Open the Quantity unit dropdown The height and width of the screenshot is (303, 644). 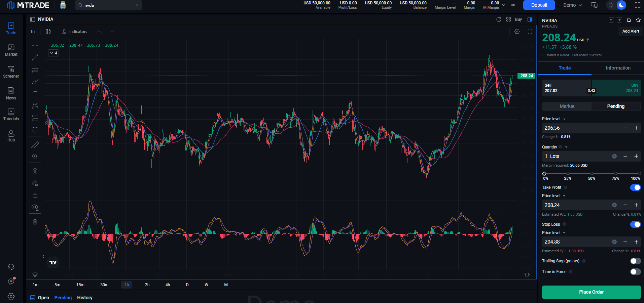pos(566,147)
